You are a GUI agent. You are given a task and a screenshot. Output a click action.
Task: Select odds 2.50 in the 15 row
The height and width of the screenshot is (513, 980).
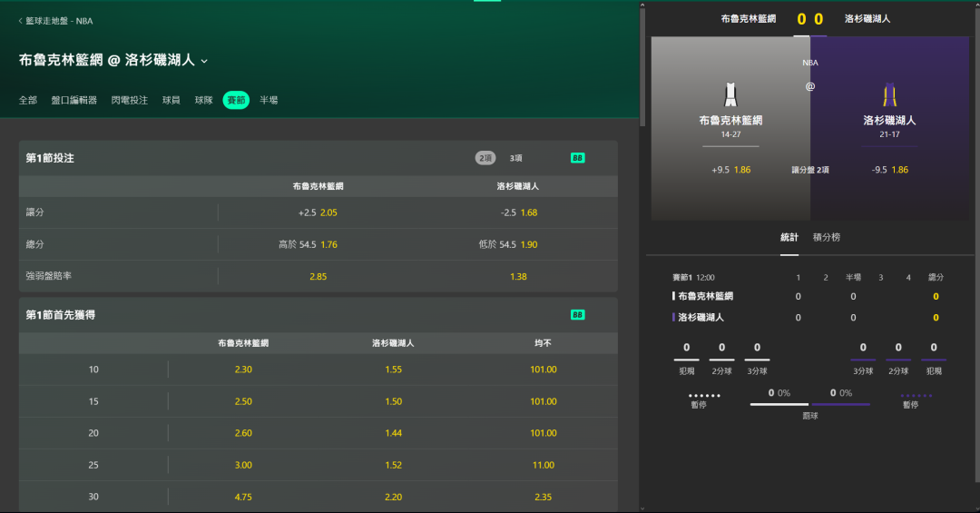click(x=243, y=401)
